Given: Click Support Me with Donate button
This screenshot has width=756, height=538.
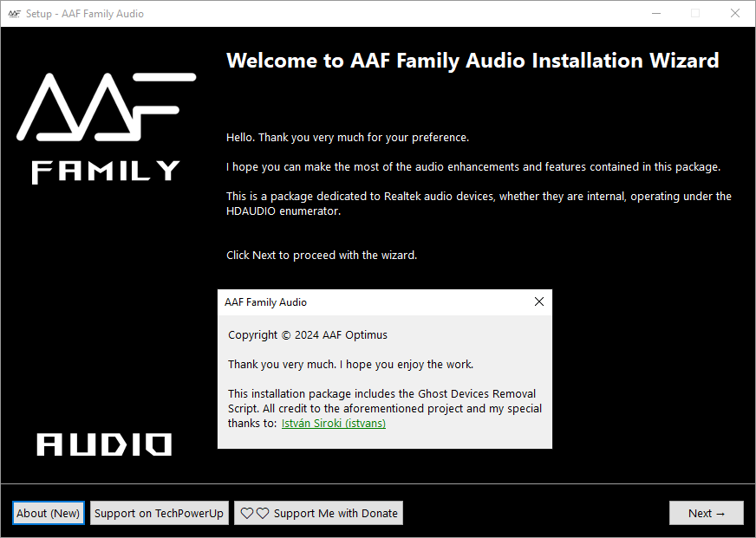Looking at the screenshot, I should tap(319, 513).
